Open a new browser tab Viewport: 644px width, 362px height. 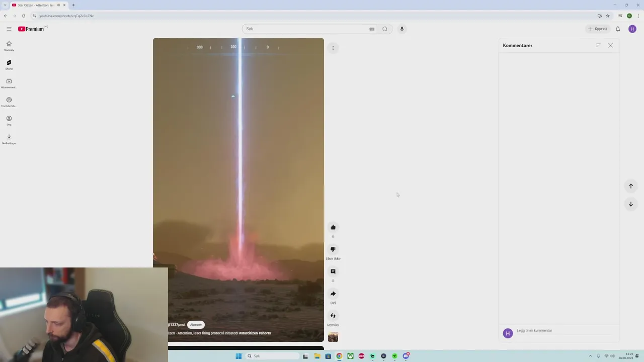click(x=73, y=5)
